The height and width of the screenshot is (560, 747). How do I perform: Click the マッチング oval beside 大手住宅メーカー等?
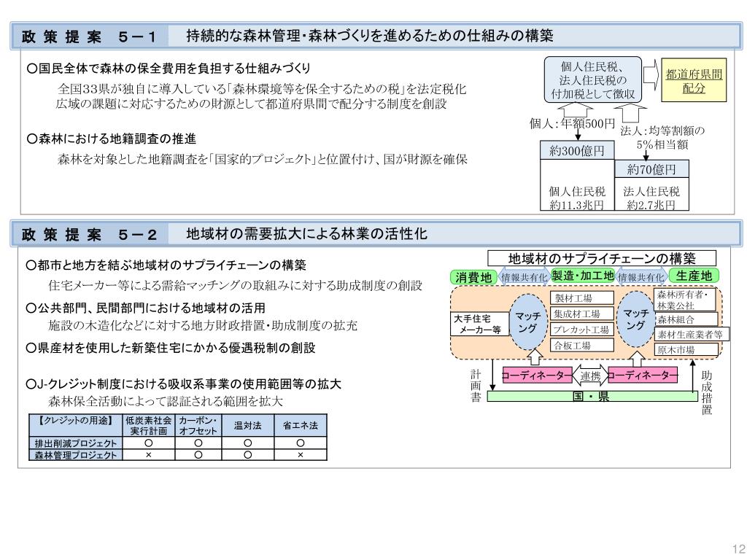528,322
